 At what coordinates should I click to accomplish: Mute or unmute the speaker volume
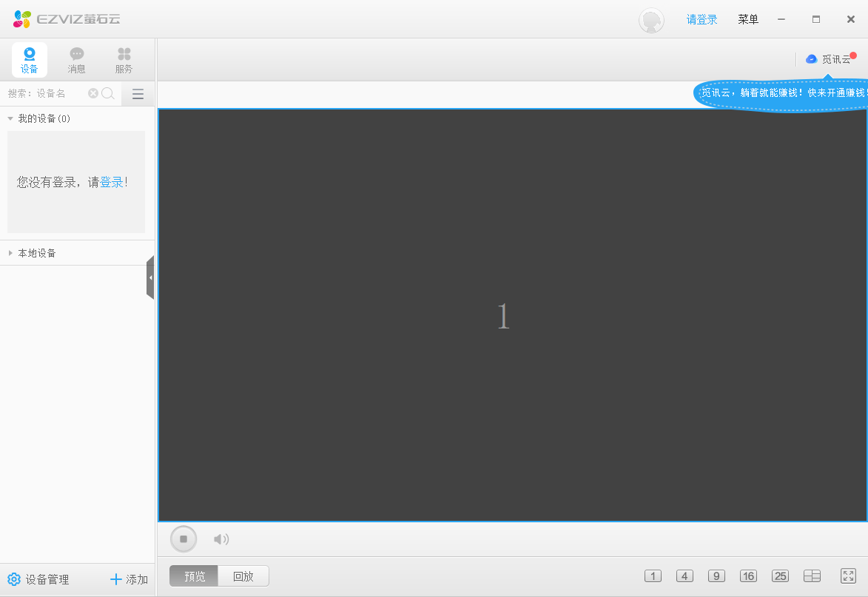(221, 539)
